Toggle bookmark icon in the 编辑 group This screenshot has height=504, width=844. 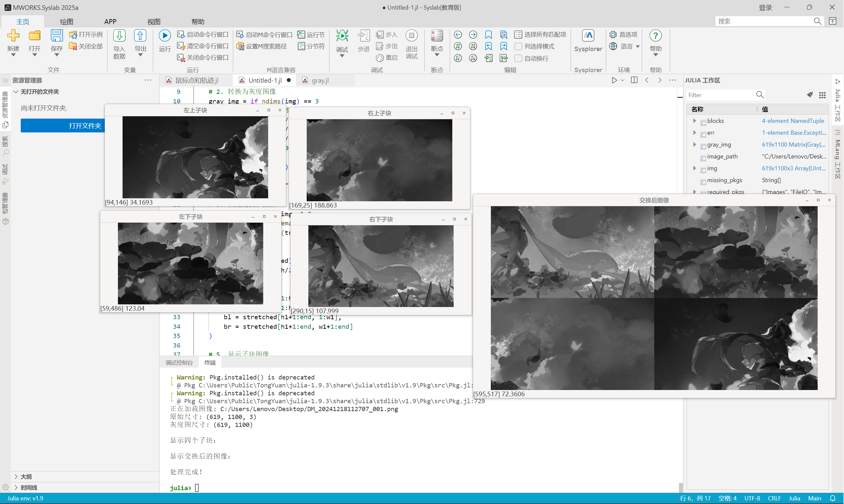[x=489, y=35]
